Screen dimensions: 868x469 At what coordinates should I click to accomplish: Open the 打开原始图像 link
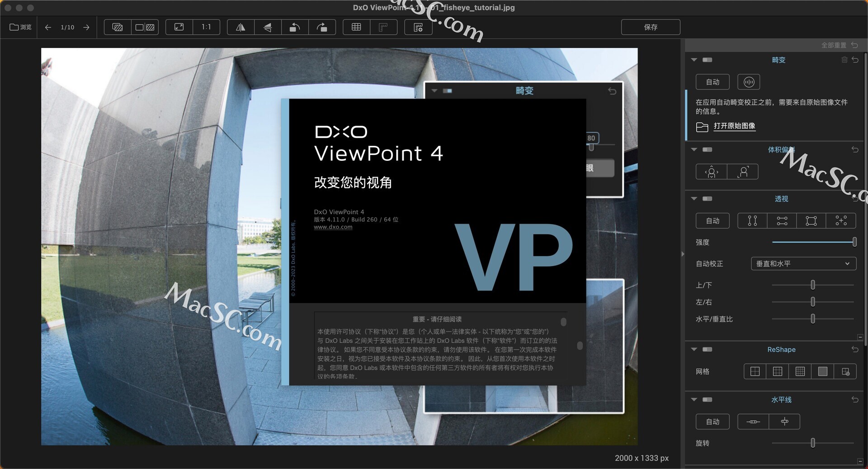click(734, 126)
